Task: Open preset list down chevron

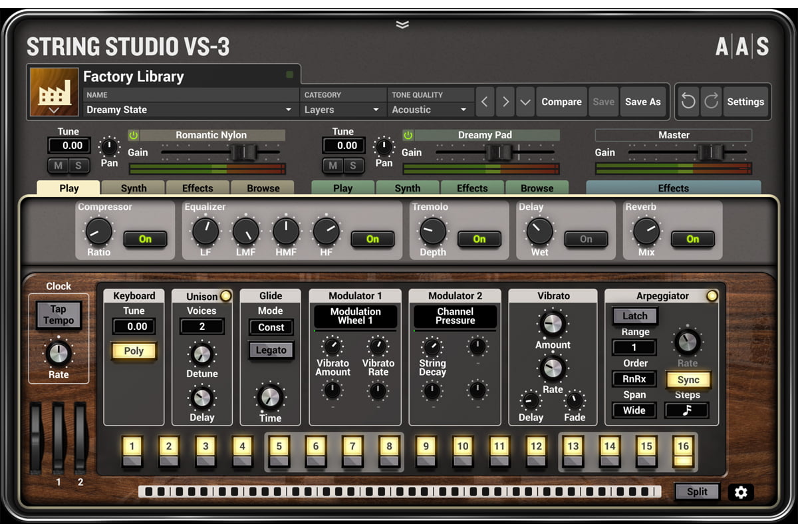Action: tap(525, 102)
